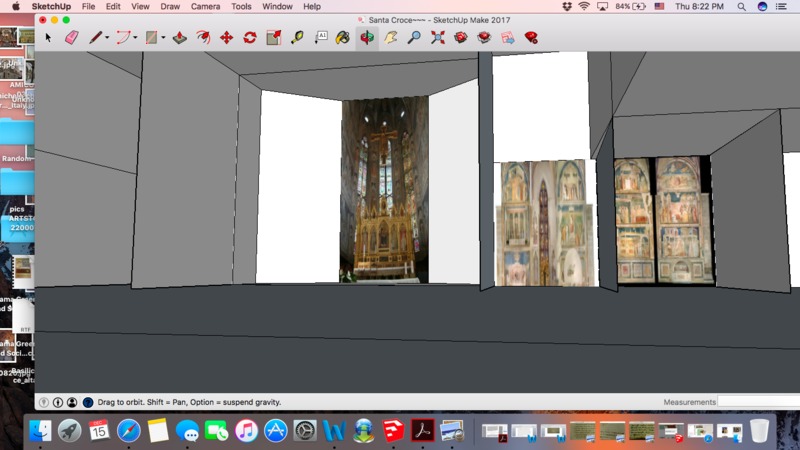Select the Line pencil tool

point(95,37)
